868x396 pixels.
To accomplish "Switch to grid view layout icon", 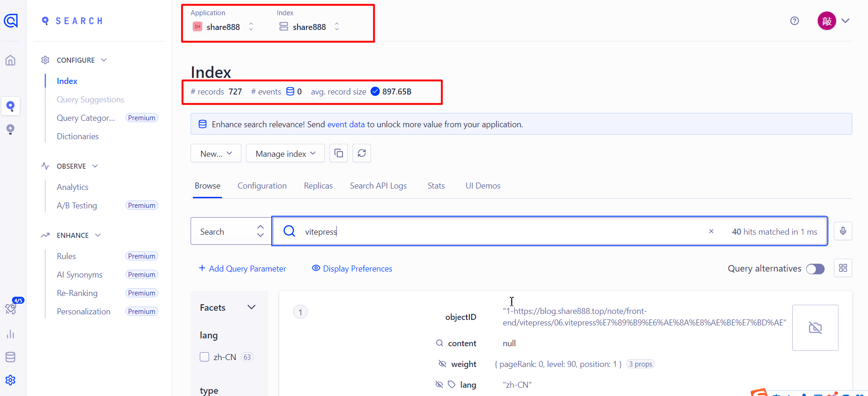I will pos(843,268).
